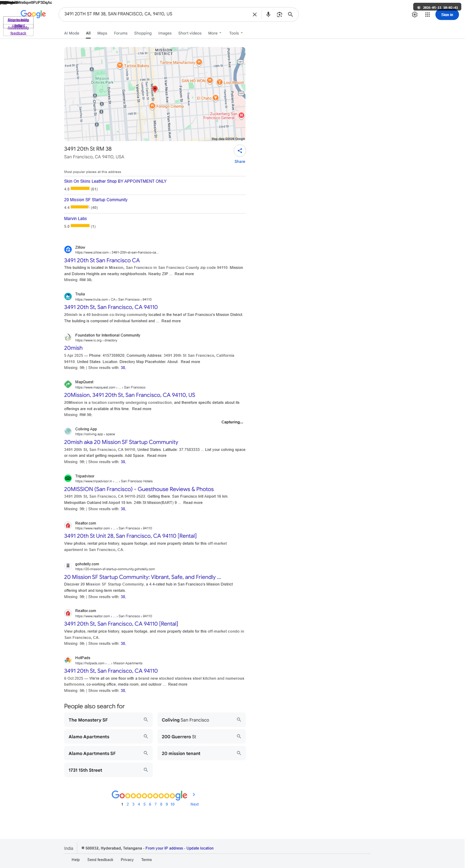Image resolution: width=470 pixels, height=868 pixels.
Task: Open the Marvin Labs place link
Action: click(75, 219)
